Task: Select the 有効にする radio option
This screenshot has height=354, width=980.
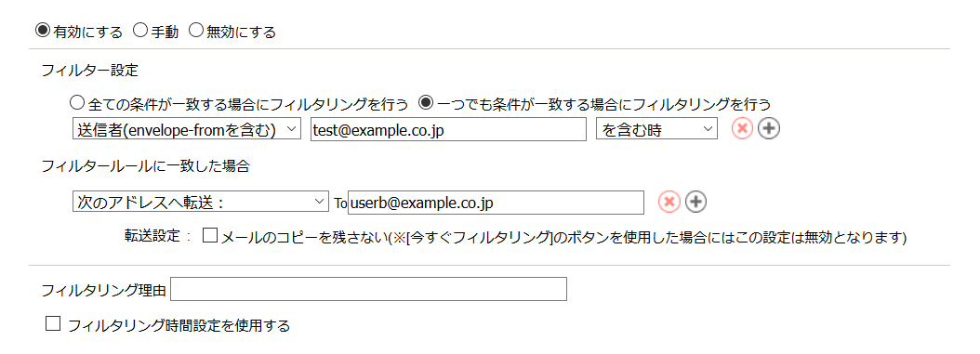Action: [43, 30]
